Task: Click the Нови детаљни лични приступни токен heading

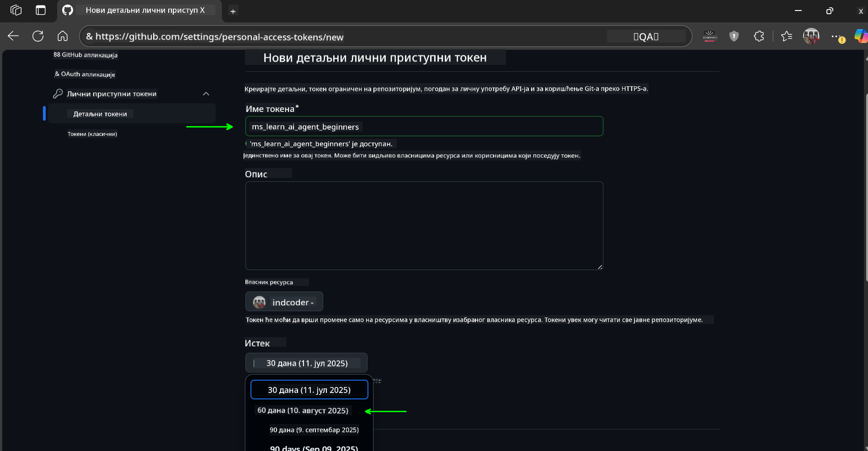Action: pos(375,58)
